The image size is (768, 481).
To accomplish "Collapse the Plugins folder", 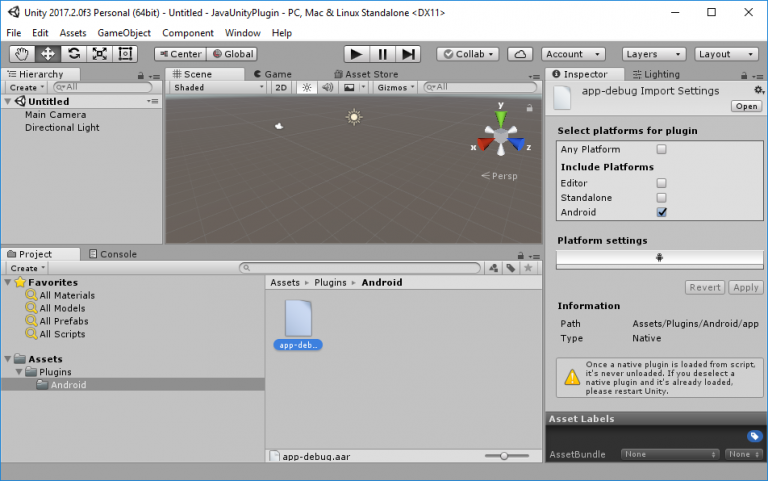I will [x=19, y=372].
